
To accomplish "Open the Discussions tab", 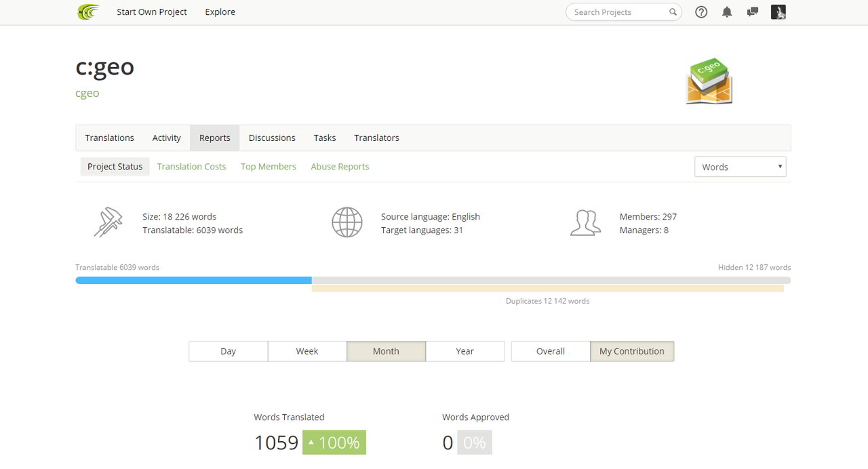I will pyautogui.click(x=272, y=138).
